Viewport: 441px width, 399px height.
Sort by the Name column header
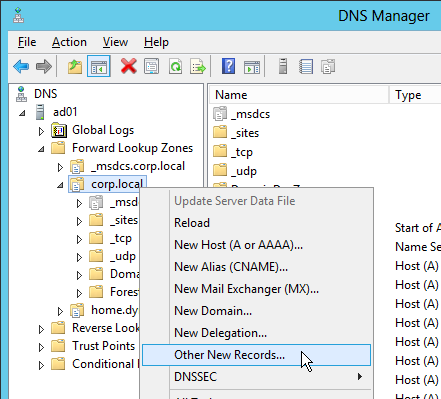point(299,95)
